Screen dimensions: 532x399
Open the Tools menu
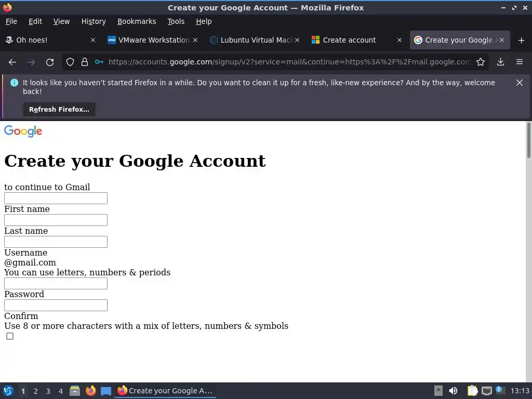pyautogui.click(x=176, y=21)
